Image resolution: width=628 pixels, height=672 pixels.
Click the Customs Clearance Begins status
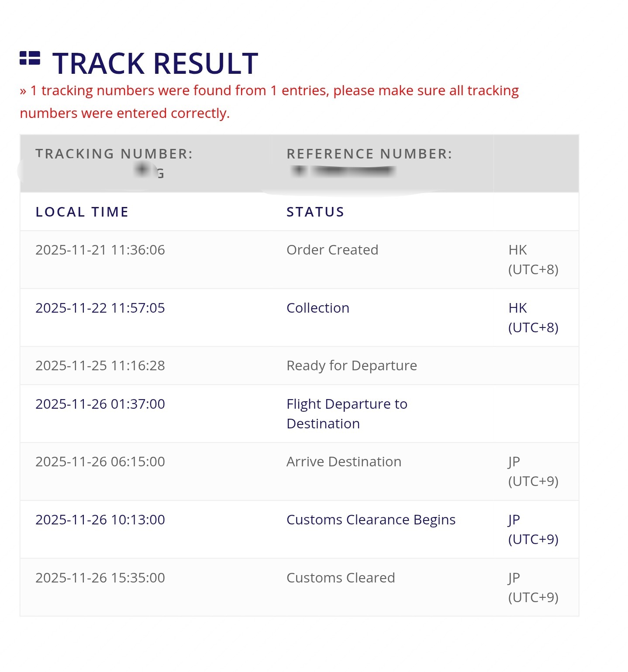pyautogui.click(x=371, y=520)
